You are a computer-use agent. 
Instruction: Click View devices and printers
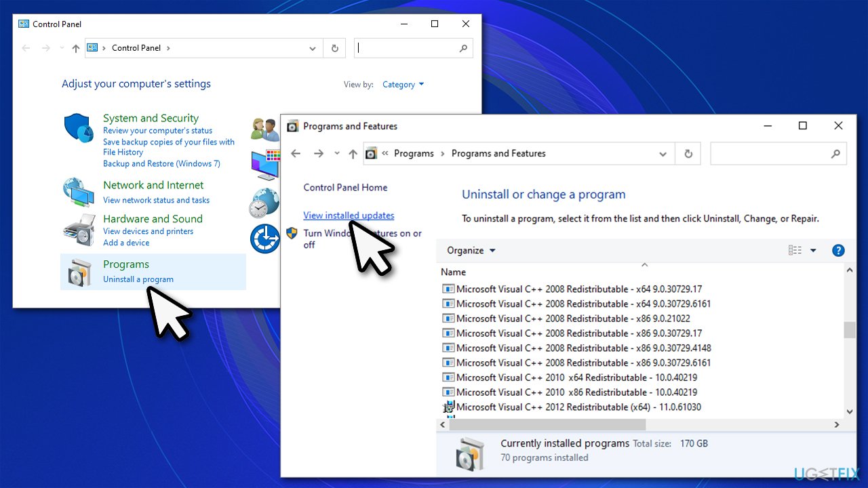(148, 231)
